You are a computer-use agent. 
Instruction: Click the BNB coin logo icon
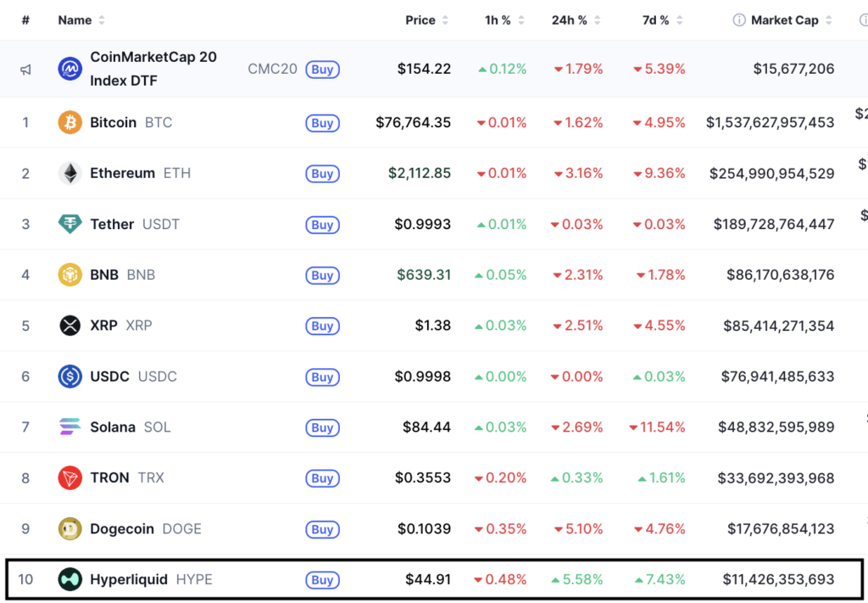coord(70,275)
